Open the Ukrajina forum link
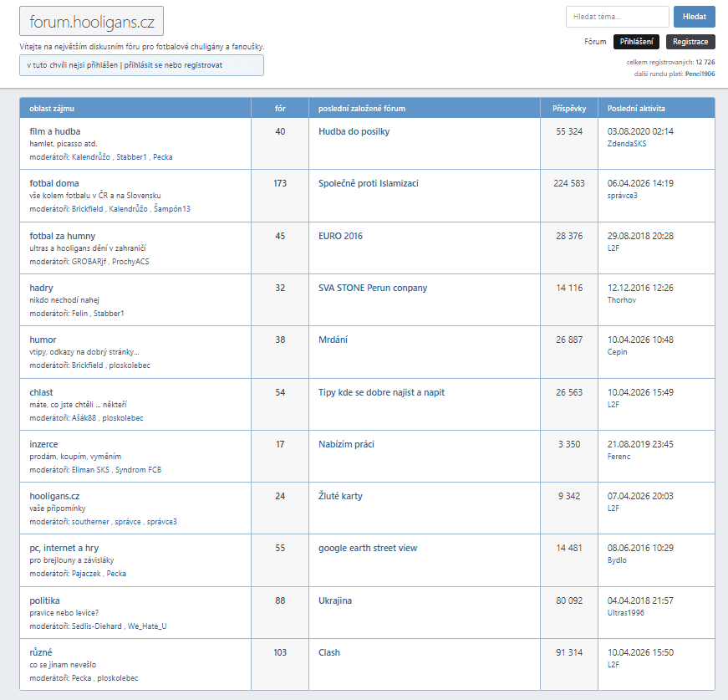This screenshot has width=728, height=700. tap(334, 600)
